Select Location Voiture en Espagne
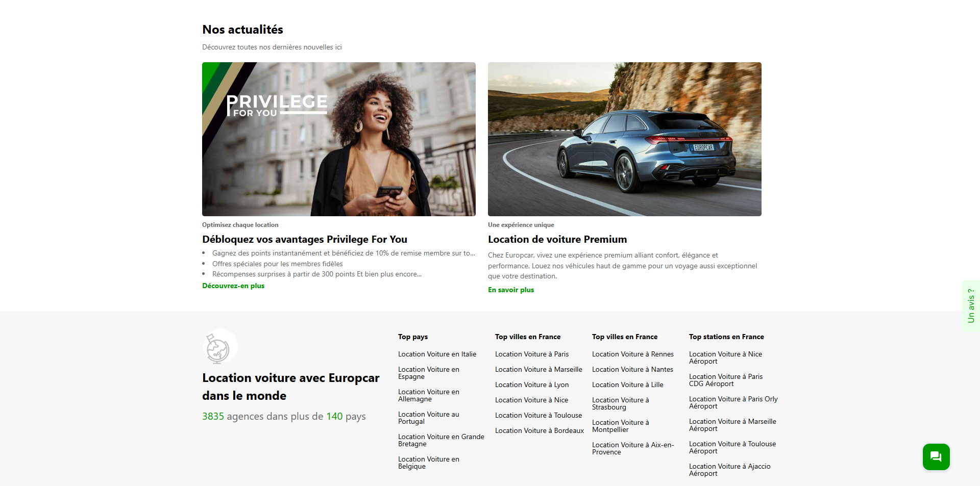The width and height of the screenshot is (980, 486). click(429, 373)
